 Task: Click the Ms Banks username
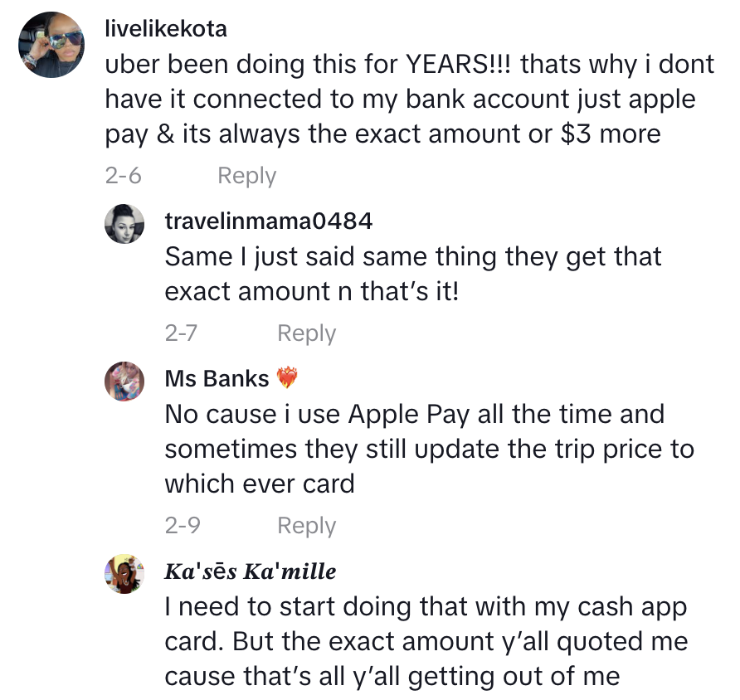tap(217, 379)
